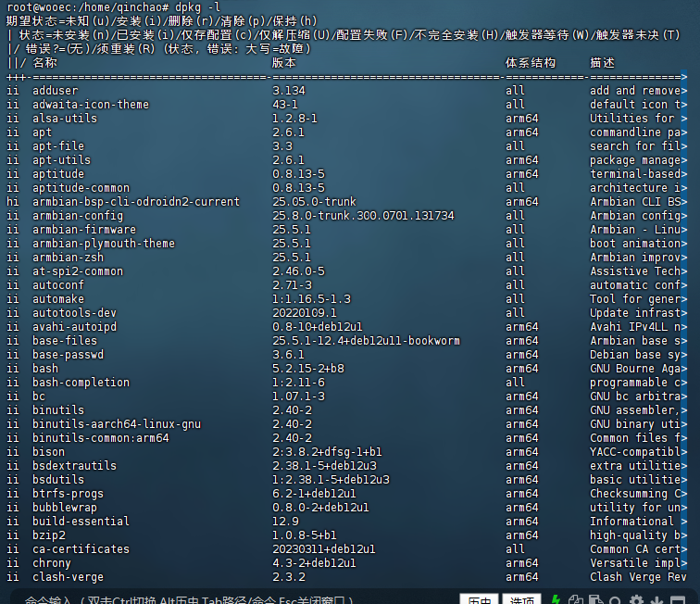
Task: Click the download arrow icon in bottom bar
Action: coord(656,600)
